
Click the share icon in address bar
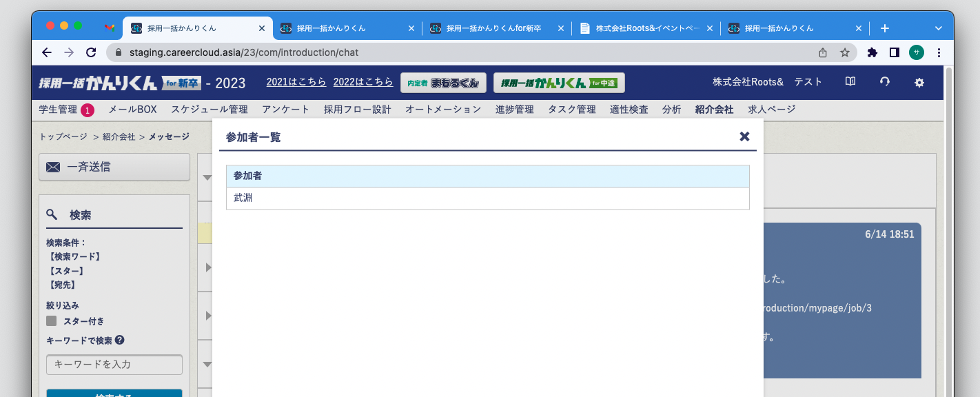(x=822, y=52)
